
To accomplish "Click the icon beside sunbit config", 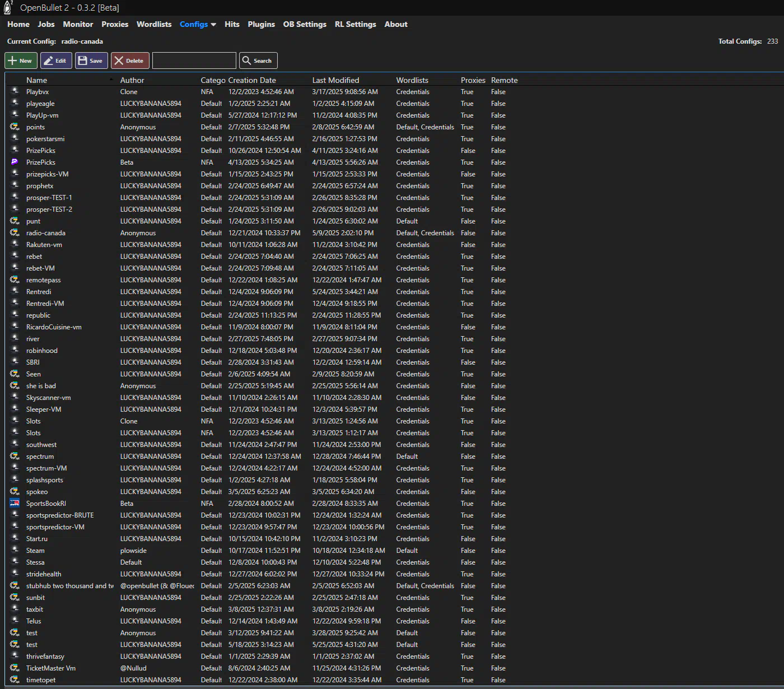I will (15, 597).
